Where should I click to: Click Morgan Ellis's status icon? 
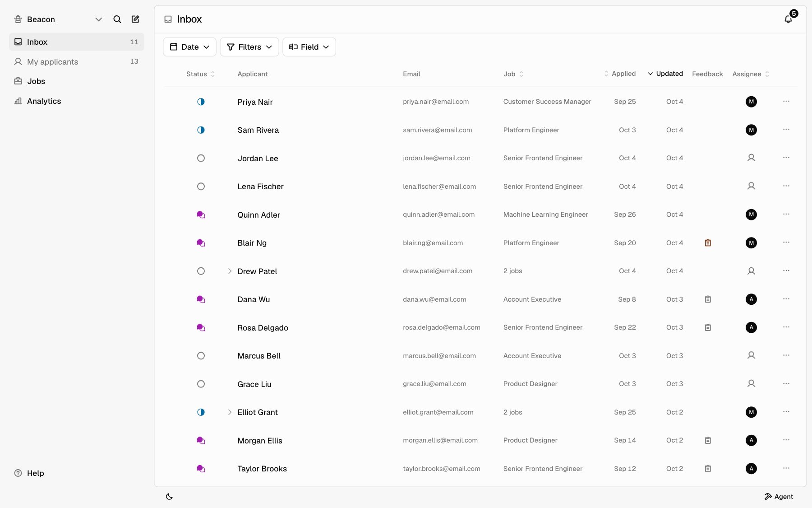[201, 440]
